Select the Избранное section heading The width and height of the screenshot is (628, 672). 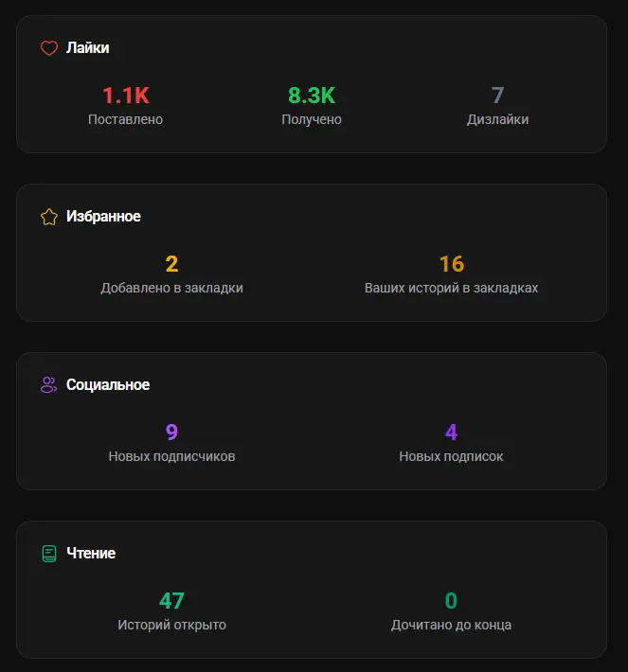point(103,217)
